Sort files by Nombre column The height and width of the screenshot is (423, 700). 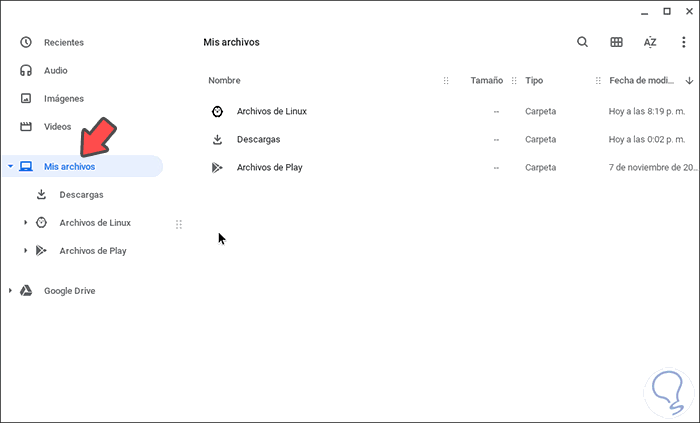pos(224,80)
